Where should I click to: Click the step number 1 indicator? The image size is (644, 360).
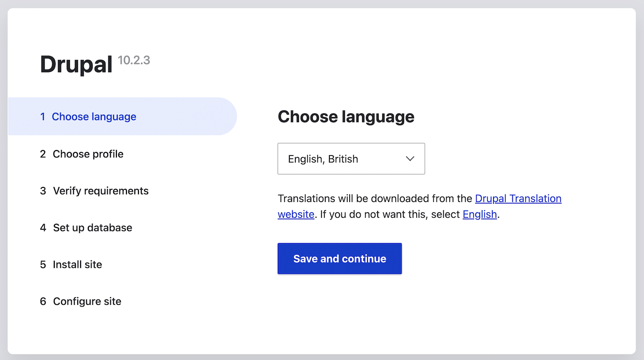42,116
